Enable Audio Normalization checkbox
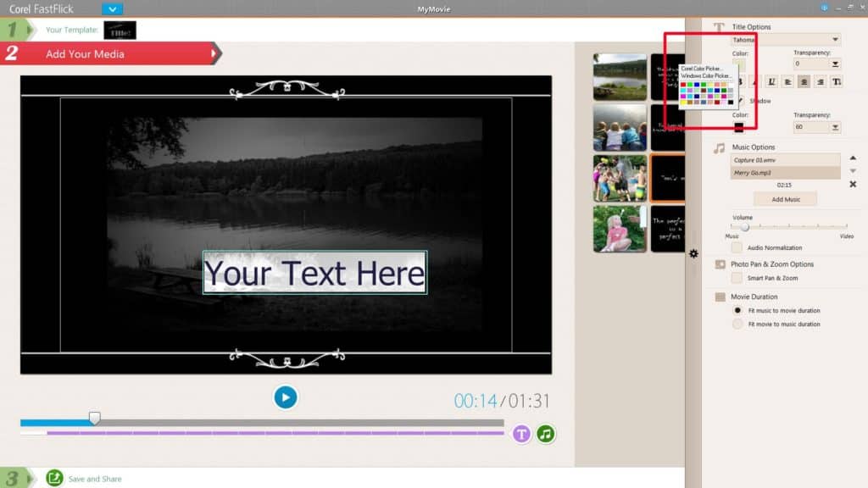The image size is (868, 488). coord(737,247)
